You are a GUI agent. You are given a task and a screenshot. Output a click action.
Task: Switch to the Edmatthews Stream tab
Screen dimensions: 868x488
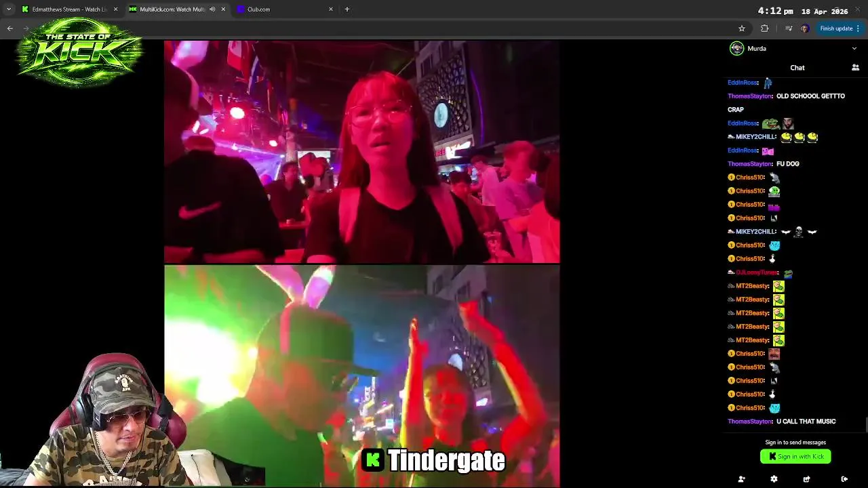click(68, 9)
